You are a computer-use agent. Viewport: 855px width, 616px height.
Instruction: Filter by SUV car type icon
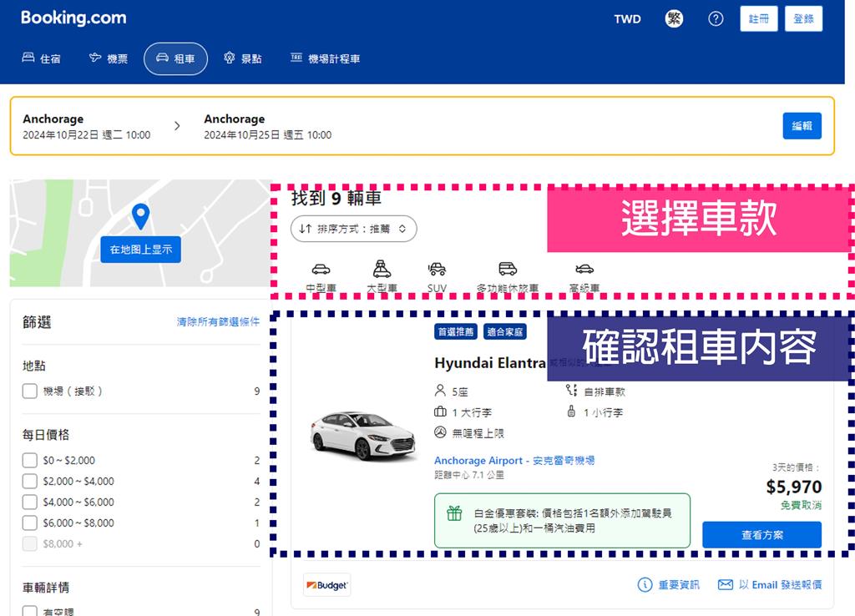point(437,269)
